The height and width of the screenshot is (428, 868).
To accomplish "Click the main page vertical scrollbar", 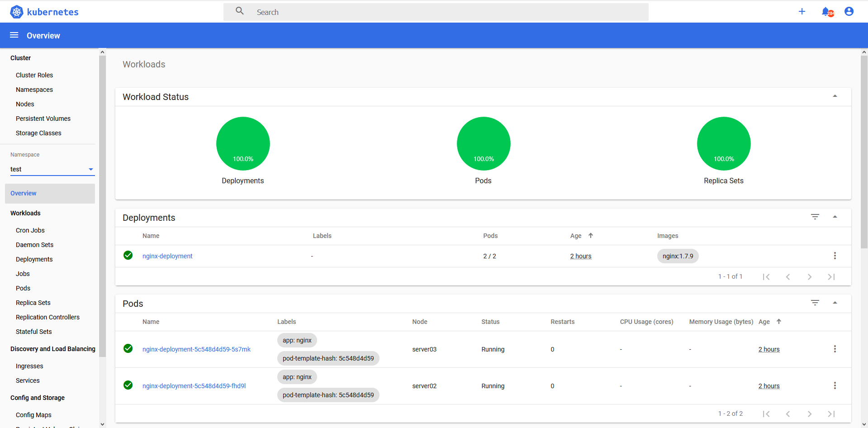I will pyautogui.click(x=864, y=152).
